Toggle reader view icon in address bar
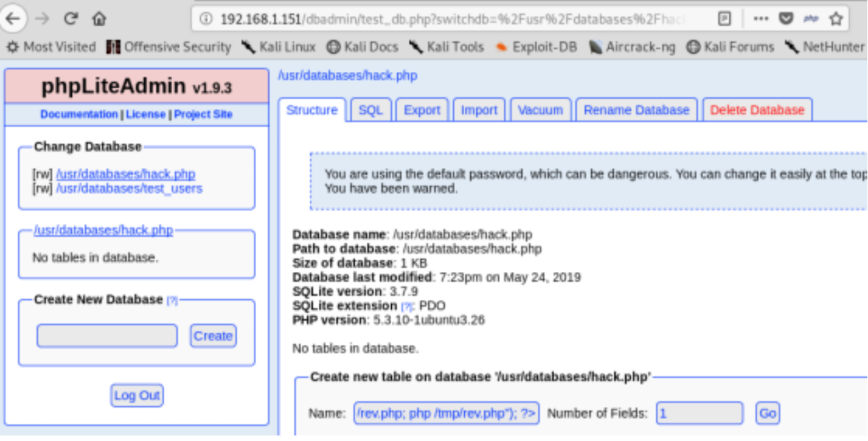Screen dimensions: 868x441 tap(724, 19)
